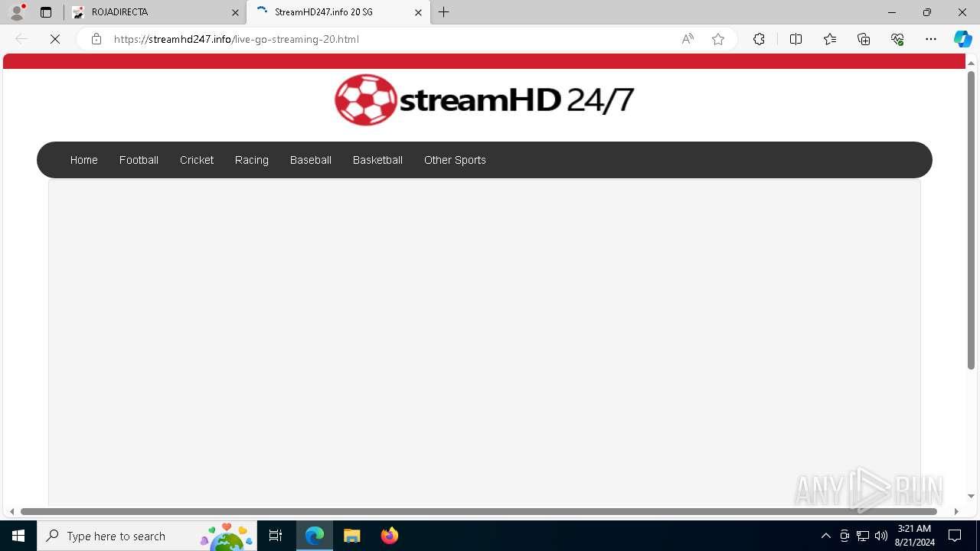Click the scroll right arrow
980x551 pixels.
956,511
